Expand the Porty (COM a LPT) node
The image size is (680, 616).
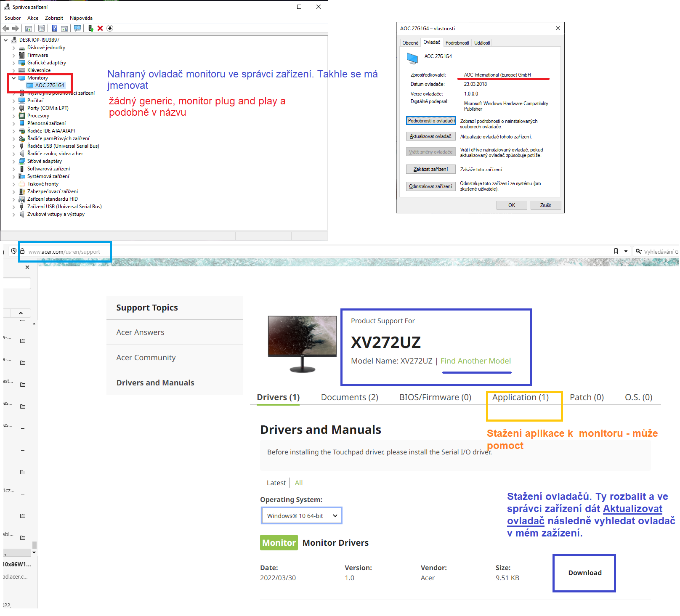point(13,108)
